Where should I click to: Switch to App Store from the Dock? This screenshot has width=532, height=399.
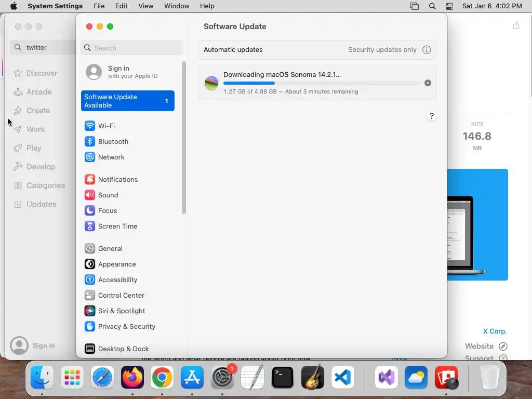coord(192,377)
